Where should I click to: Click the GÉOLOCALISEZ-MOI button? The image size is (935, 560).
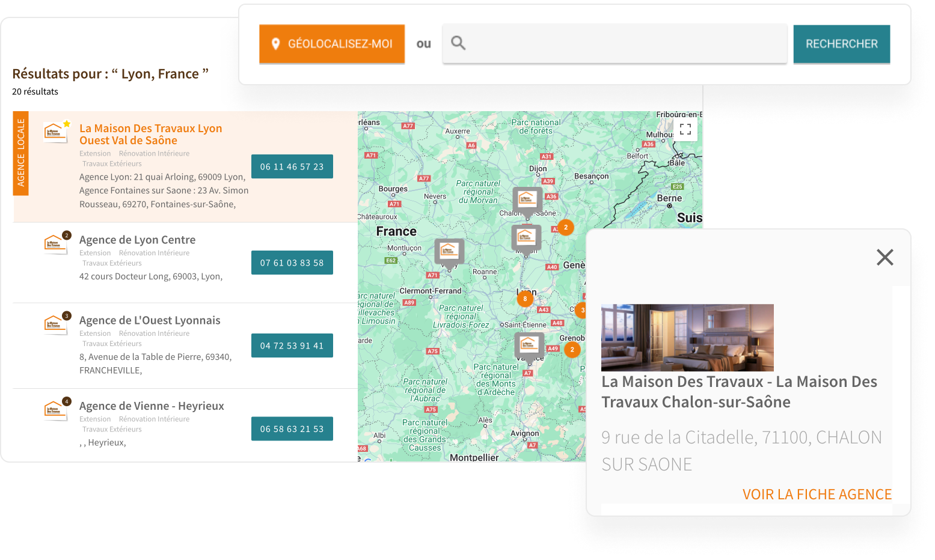332,44
